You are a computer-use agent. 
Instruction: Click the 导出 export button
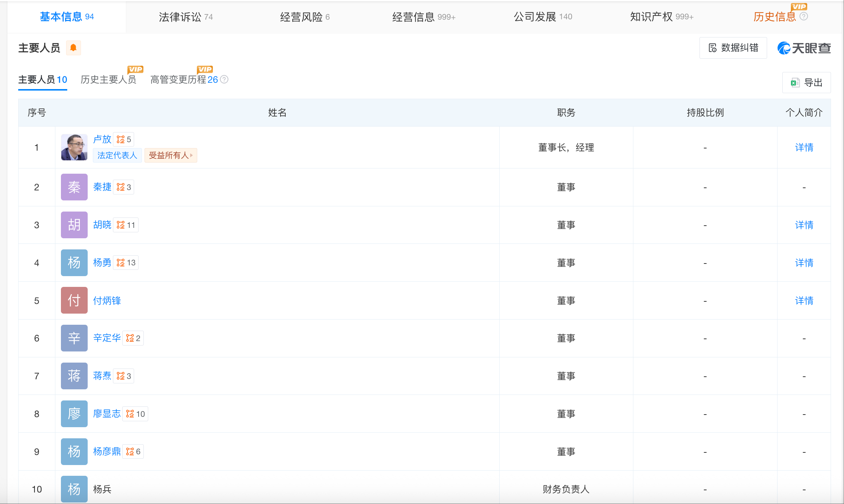click(806, 82)
